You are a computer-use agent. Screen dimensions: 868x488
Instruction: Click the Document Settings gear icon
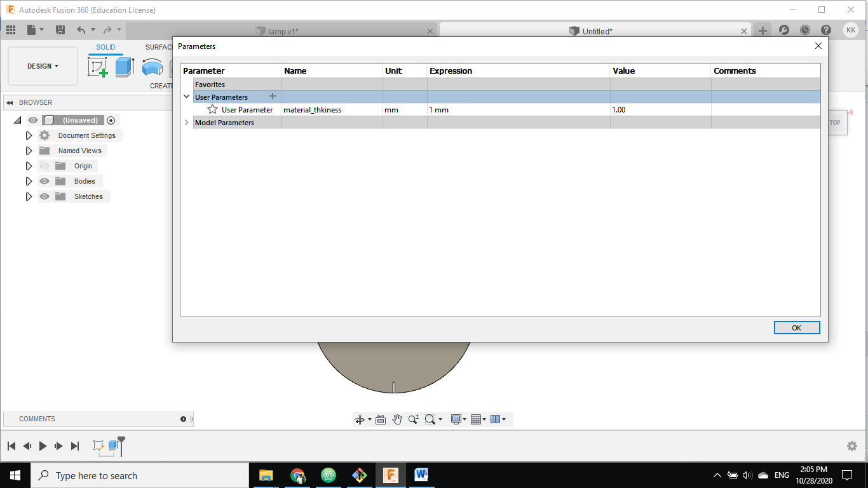pyautogui.click(x=44, y=135)
